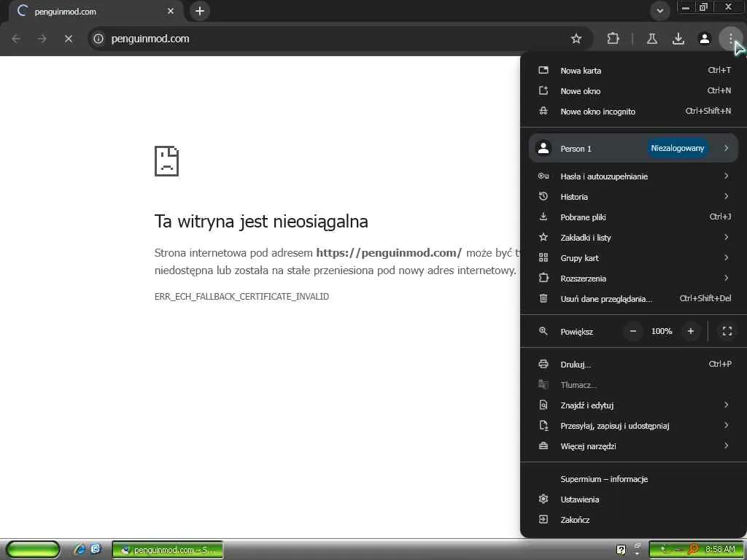Click the Niezalogowany badge
The image size is (747, 560).
click(x=678, y=149)
